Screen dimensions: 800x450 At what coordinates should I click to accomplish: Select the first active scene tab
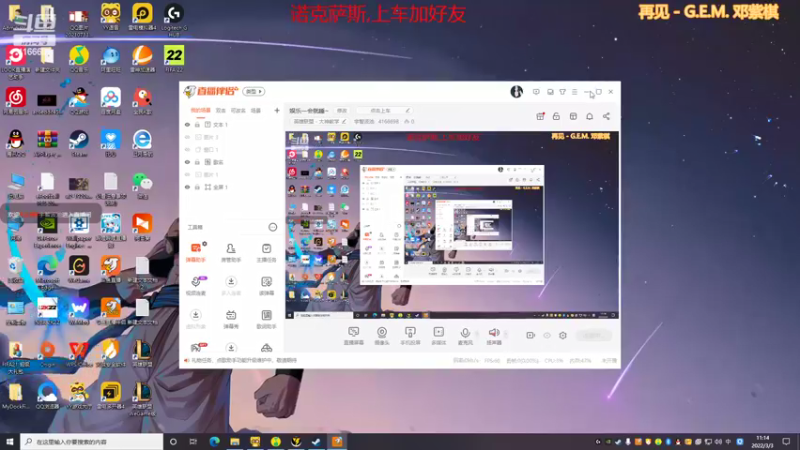(201, 110)
